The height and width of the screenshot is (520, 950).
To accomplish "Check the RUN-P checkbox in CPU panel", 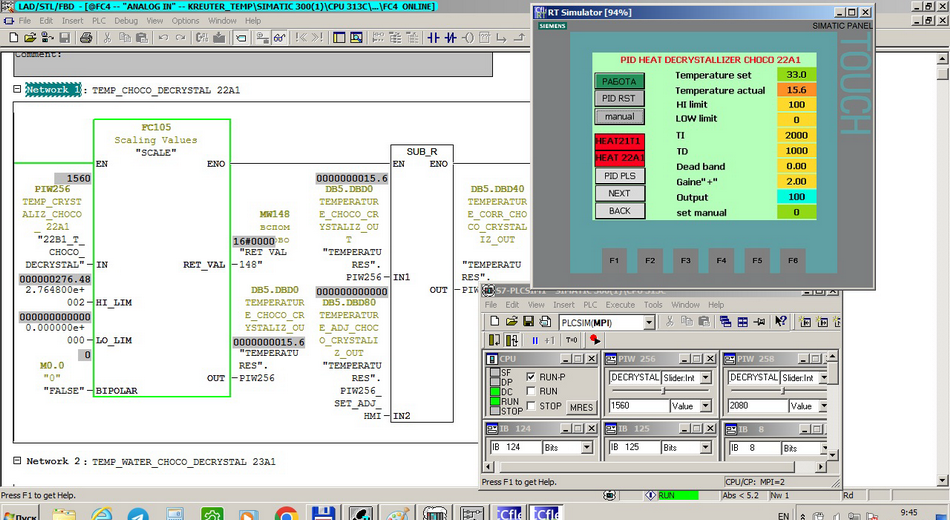I will click(530, 377).
